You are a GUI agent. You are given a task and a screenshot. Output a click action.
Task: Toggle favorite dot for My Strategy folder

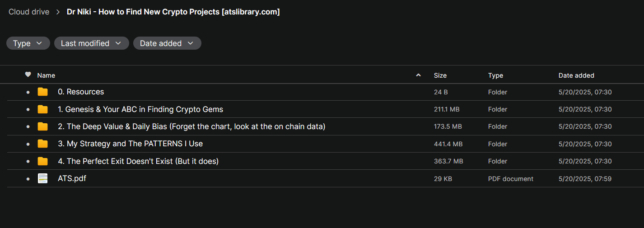(x=28, y=144)
